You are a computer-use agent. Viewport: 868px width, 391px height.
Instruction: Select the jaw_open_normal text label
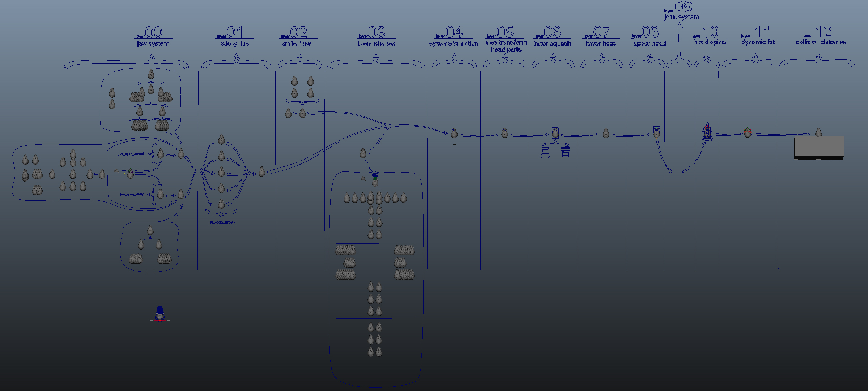(x=131, y=154)
